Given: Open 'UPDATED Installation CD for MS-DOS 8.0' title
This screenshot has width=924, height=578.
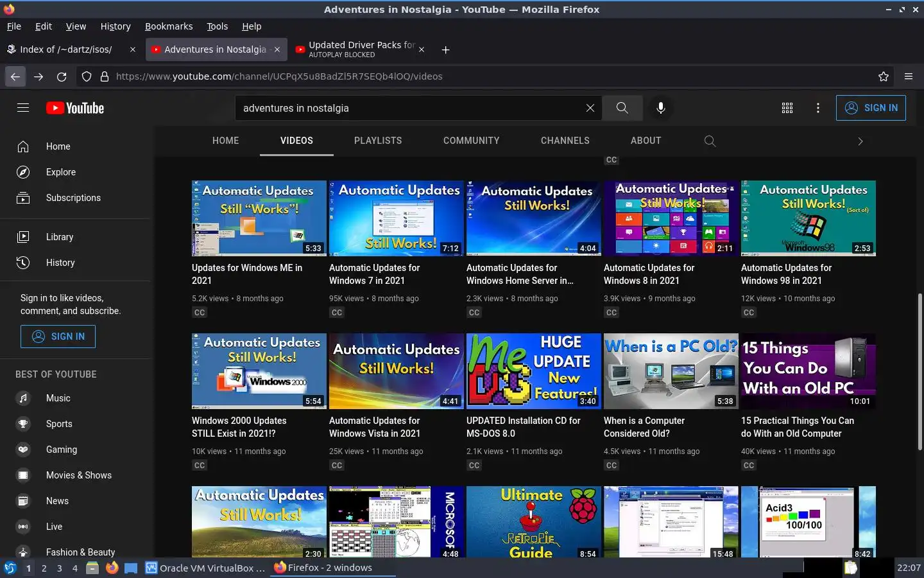Looking at the screenshot, I should pyautogui.click(x=523, y=427).
